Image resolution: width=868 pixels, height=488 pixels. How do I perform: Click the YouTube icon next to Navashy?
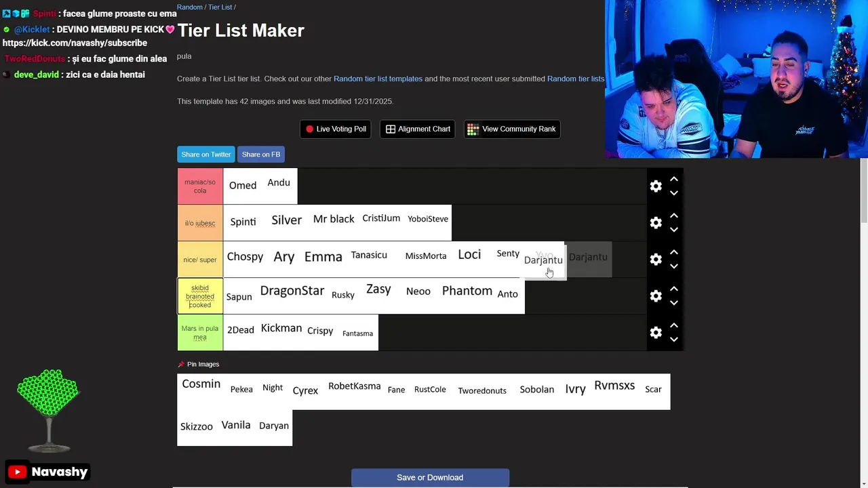point(18,472)
